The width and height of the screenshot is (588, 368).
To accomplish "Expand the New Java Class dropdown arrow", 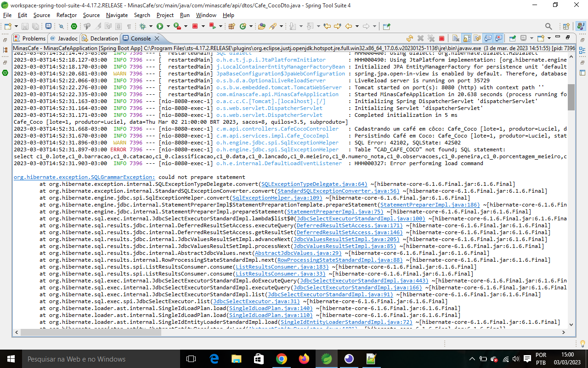I will (x=251, y=26).
